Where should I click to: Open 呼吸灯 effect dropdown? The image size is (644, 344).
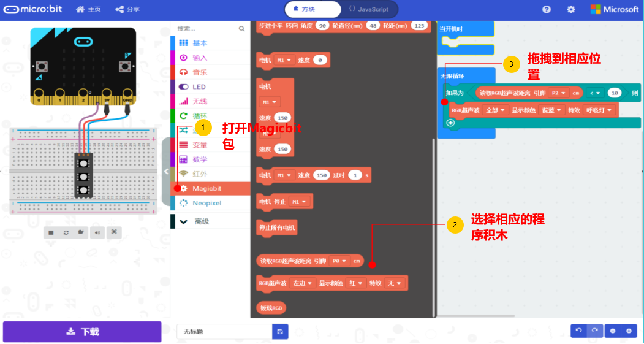[x=600, y=110]
